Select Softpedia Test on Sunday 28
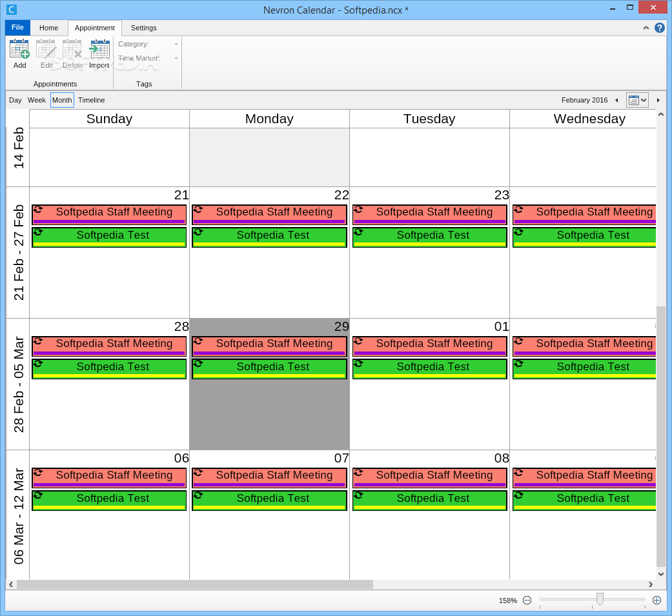The width and height of the screenshot is (672, 616). coord(109,369)
